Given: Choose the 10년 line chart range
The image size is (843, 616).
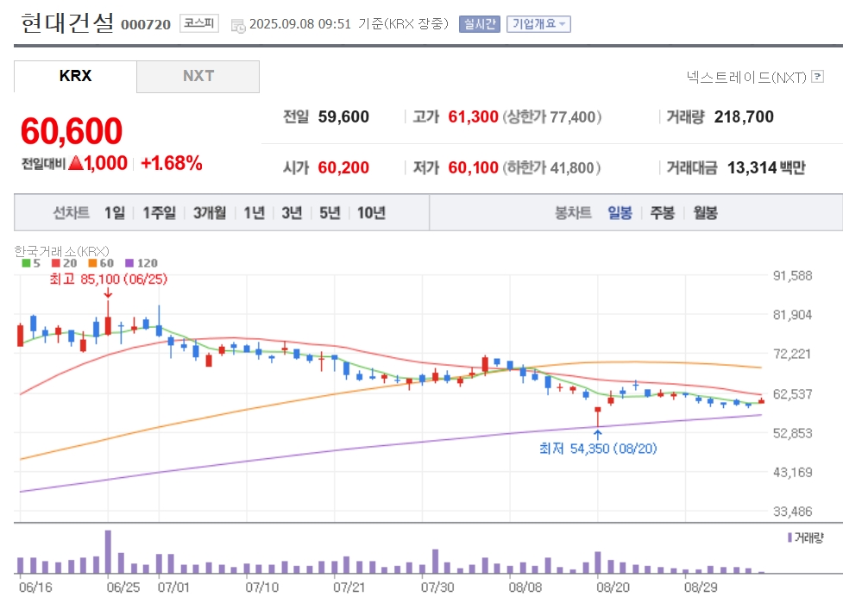Looking at the screenshot, I should [372, 213].
